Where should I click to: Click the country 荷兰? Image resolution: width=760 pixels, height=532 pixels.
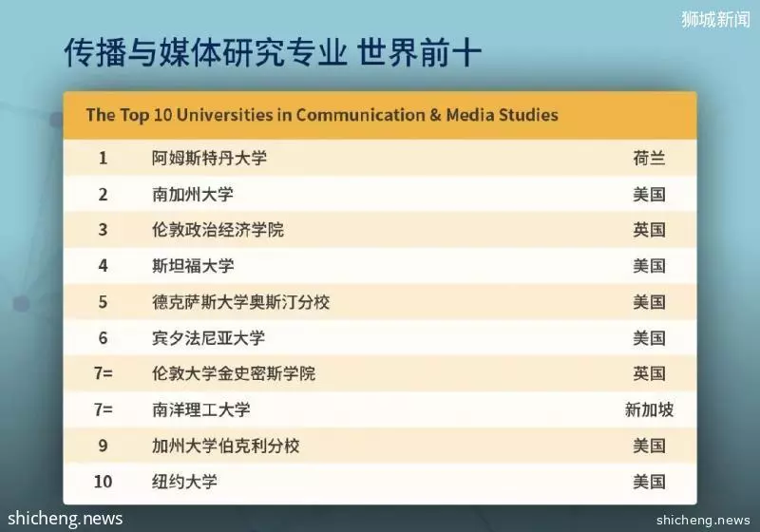point(649,158)
